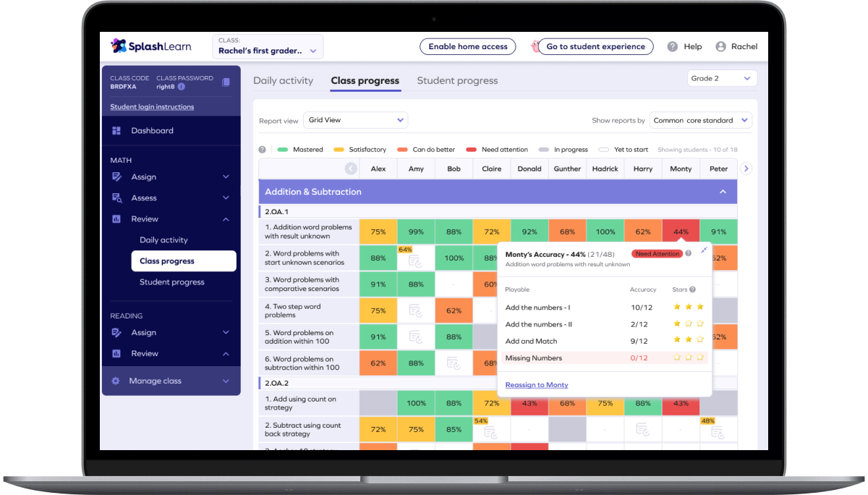Open the Grade 2 dropdown
Screen dimensions: 868x495
click(722, 77)
